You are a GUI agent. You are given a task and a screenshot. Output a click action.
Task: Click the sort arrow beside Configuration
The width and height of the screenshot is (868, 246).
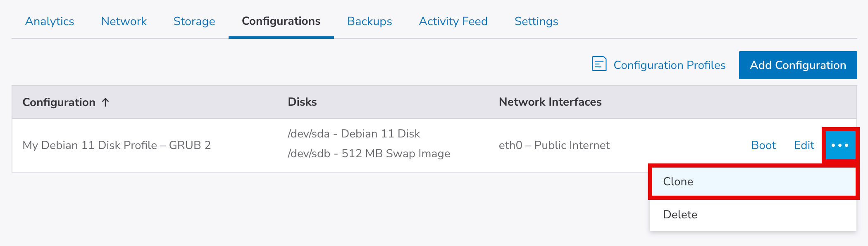click(106, 102)
